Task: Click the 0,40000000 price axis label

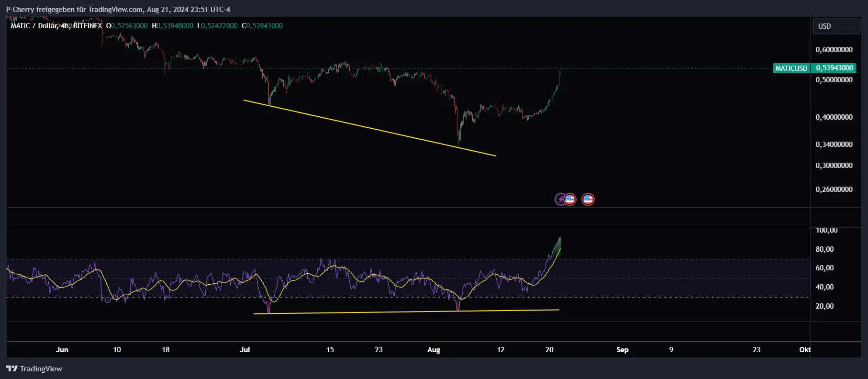Action: tap(834, 117)
